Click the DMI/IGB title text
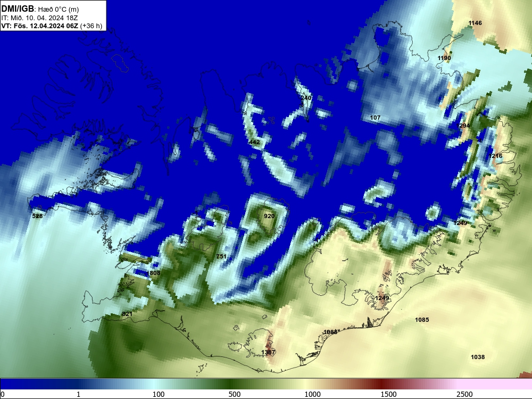Viewport: 532px width, 399px height. (x=18, y=9)
